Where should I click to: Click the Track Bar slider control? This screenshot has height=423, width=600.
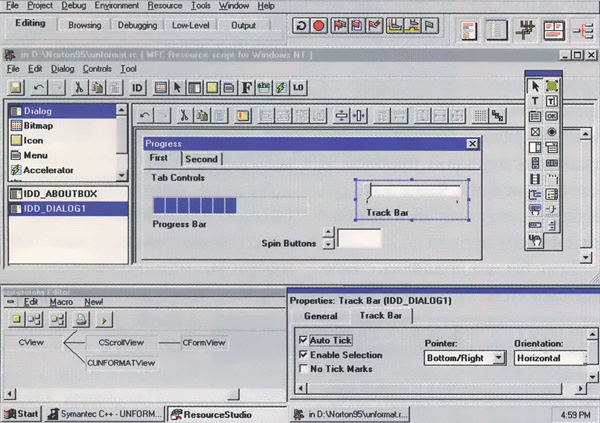[x=413, y=193]
